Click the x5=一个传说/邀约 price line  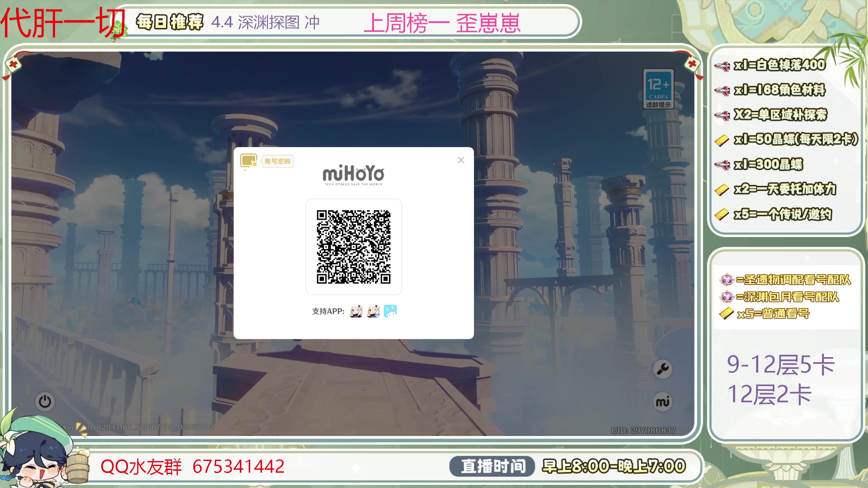[783, 214]
